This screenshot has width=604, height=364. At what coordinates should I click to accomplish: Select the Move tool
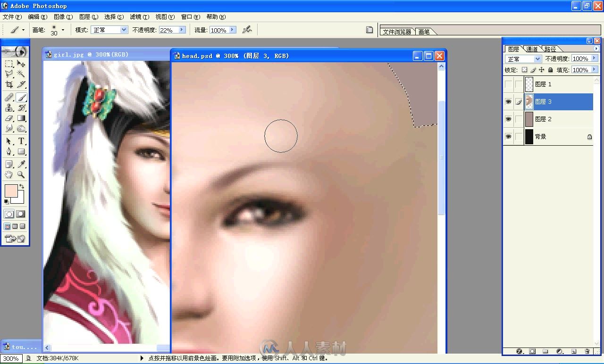(21, 64)
